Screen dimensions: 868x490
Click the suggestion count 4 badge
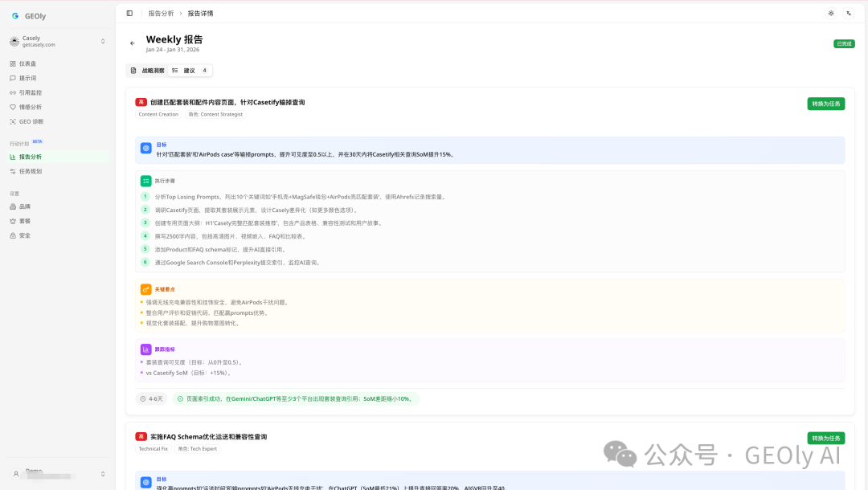(204, 70)
